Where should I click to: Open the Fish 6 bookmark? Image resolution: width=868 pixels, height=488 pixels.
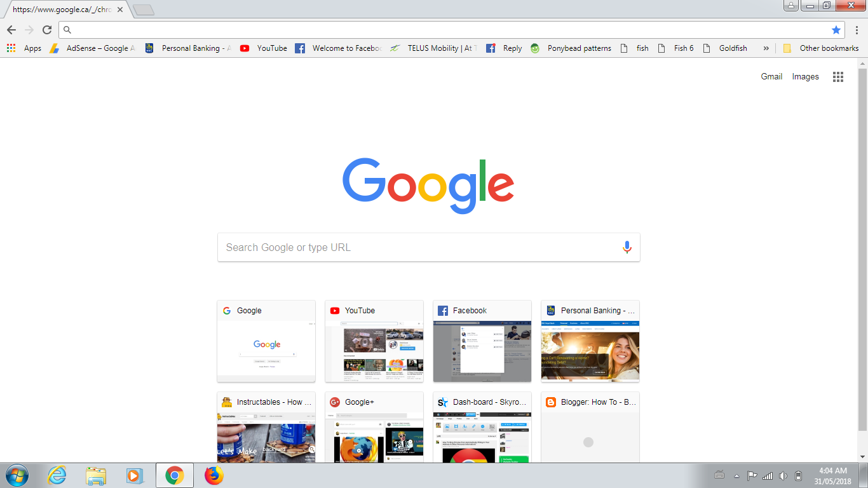coord(675,48)
